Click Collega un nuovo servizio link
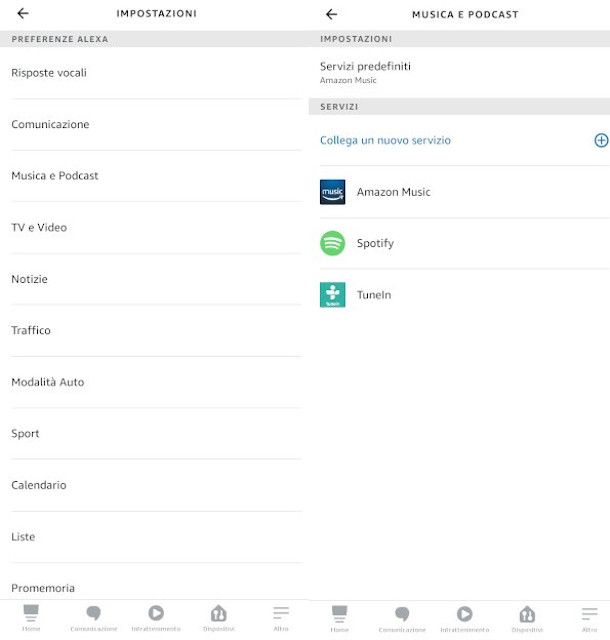Viewport: 610px width, 640px height. (x=385, y=140)
